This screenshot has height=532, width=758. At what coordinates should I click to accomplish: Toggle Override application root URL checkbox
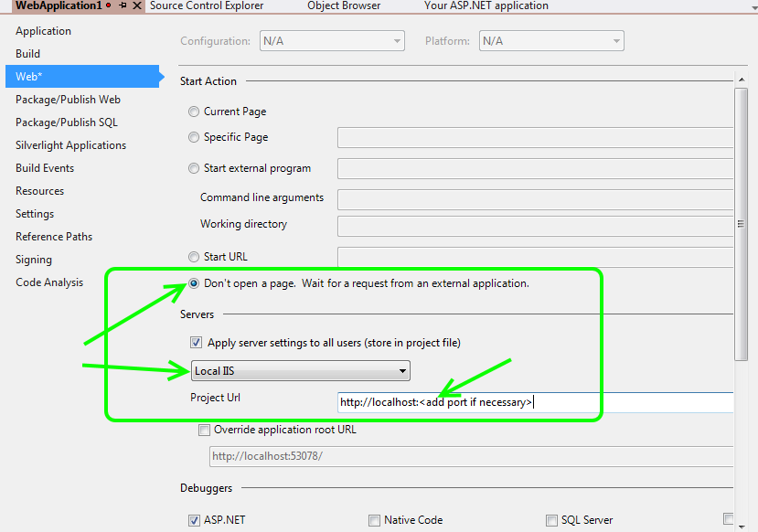pos(205,430)
